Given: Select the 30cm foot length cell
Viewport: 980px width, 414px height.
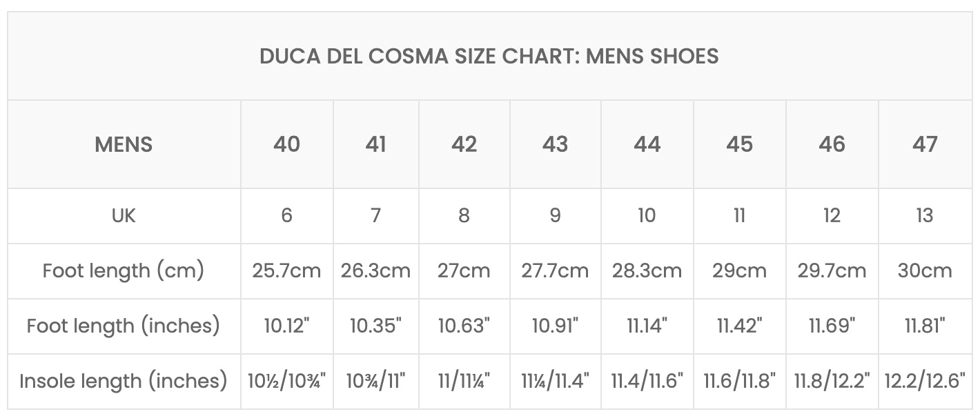Looking at the screenshot, I should pos(925,271).
